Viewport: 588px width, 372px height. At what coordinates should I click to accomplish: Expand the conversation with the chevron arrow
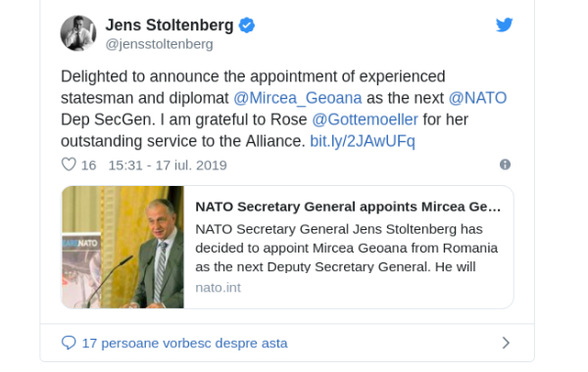pos(506,343)
